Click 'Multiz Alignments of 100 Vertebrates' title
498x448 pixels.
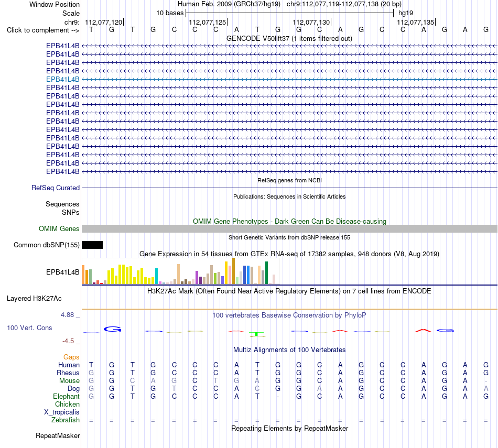click(289, 350)
